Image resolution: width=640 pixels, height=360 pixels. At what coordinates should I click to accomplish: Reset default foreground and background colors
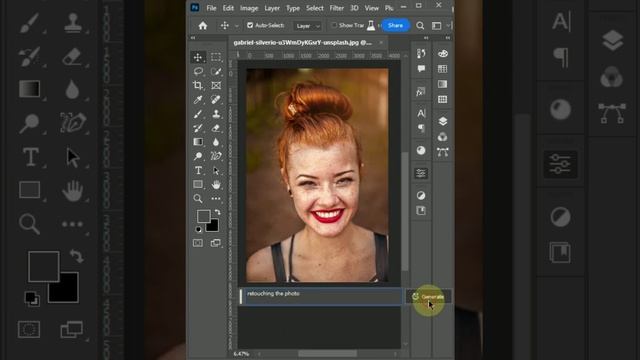coord(198,230)
